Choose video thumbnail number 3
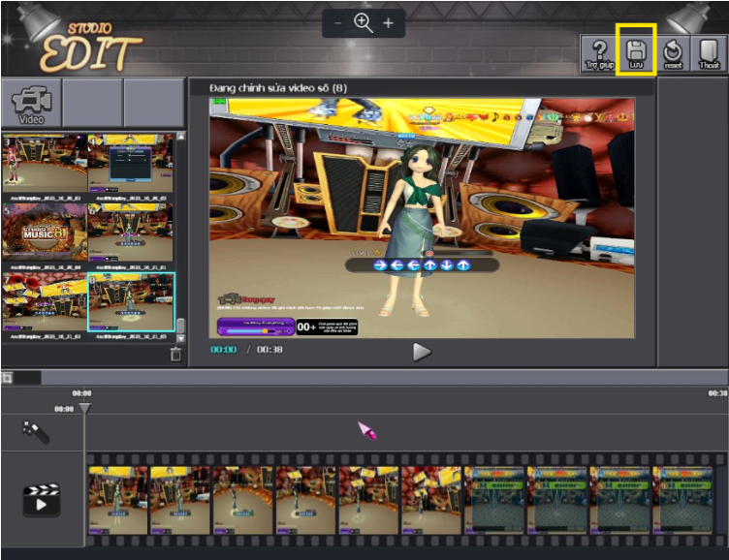 pos(45,163)
